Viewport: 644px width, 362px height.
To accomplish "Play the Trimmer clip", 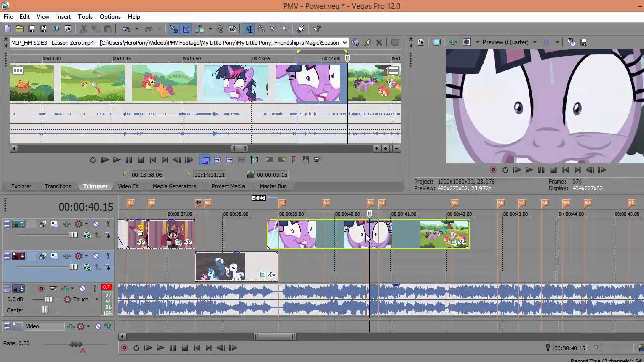I will 105,160.
